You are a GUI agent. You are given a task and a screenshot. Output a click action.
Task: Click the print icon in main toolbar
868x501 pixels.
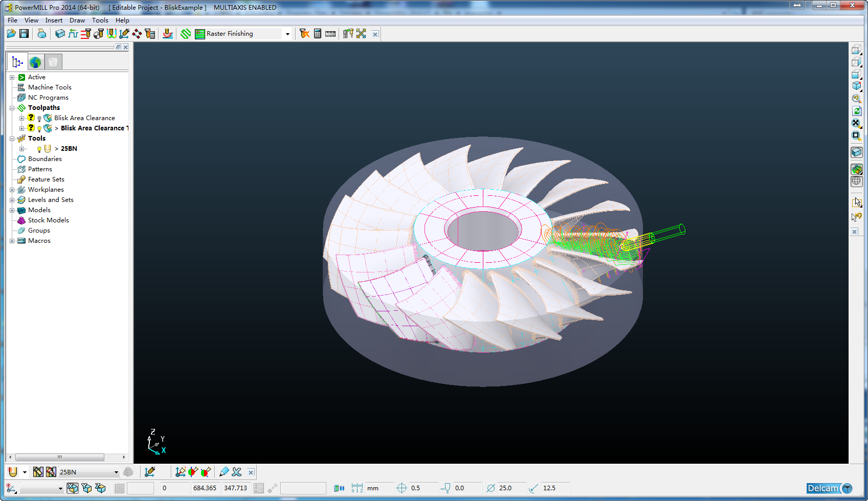coord(42,34)
